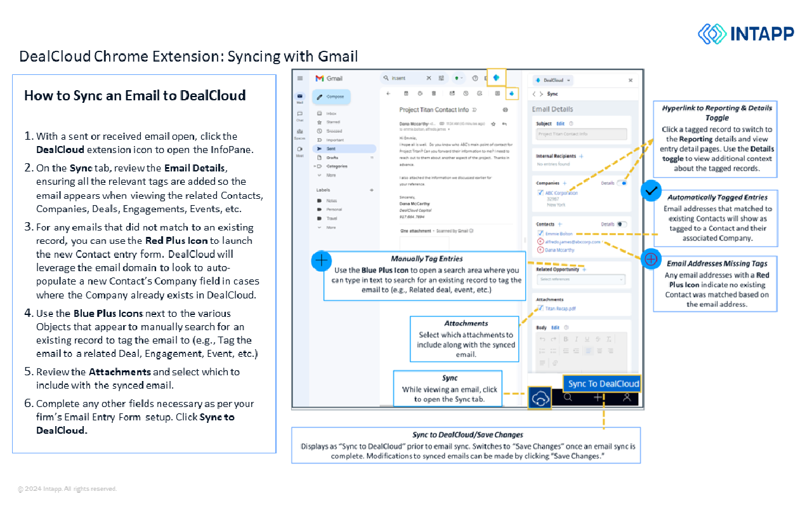Image resolution: width=812 pixels, height=508 pixels.
Task: Undo in the Body editor toolbar
Action: pyautogui.click(x=542, y=339)
